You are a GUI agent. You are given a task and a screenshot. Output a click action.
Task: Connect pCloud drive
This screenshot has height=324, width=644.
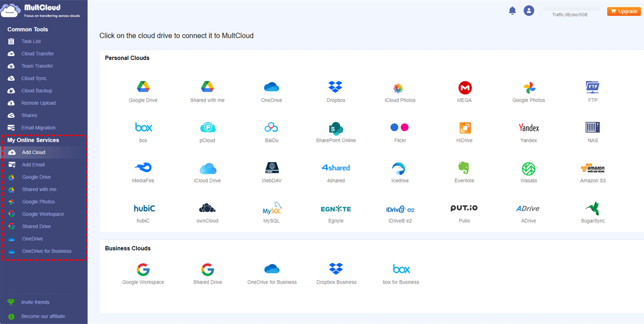click(x=207, y=132)
